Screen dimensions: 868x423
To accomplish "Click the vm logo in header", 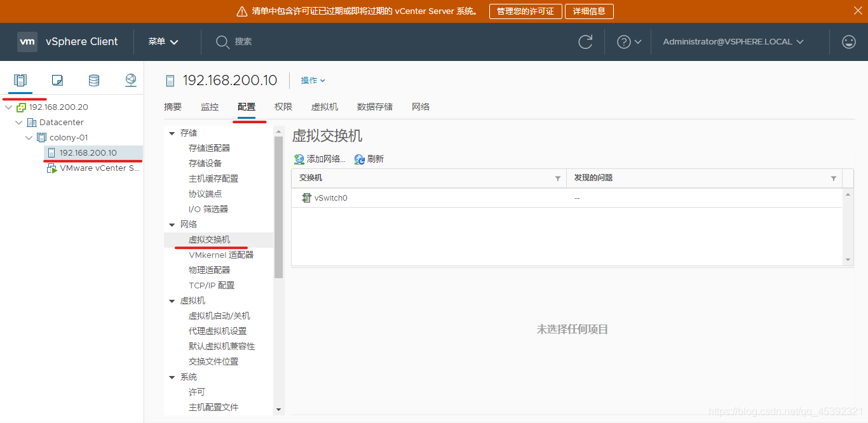I will click(x=27, y=41).
